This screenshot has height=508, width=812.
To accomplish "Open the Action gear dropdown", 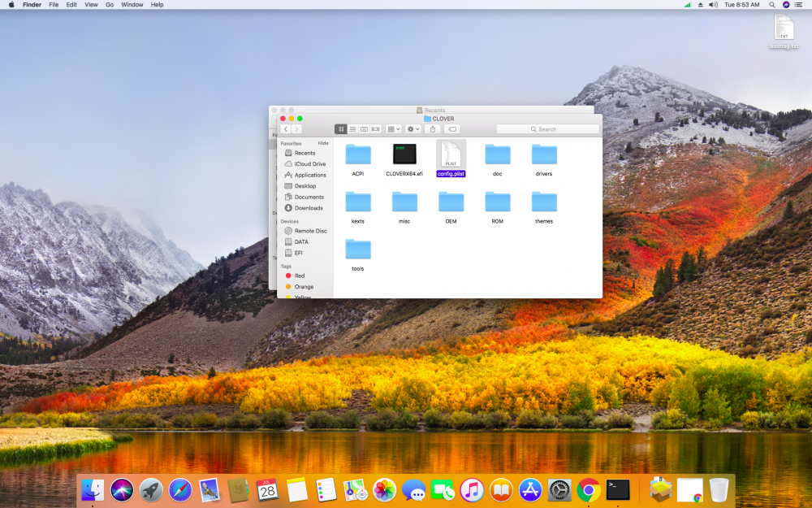I will (x=412, y=129).
